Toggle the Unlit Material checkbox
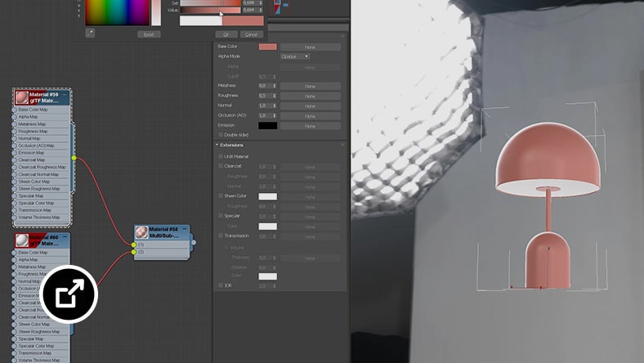The image size is (644, 363). (220, 156)
